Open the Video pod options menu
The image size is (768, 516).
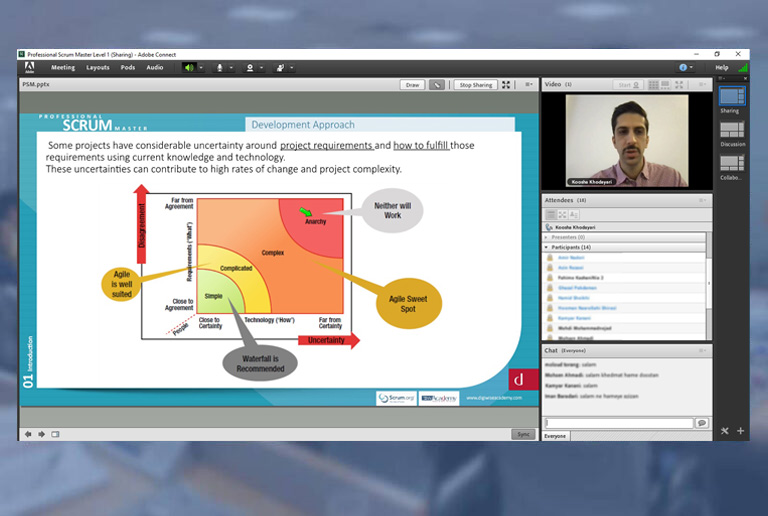pos(702,84)
